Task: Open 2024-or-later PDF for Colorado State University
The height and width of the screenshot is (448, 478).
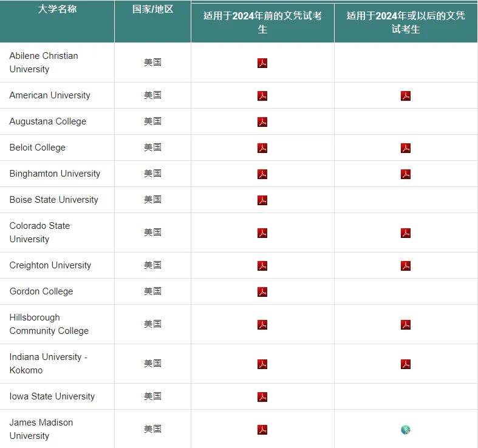Action: pos(406,233)
